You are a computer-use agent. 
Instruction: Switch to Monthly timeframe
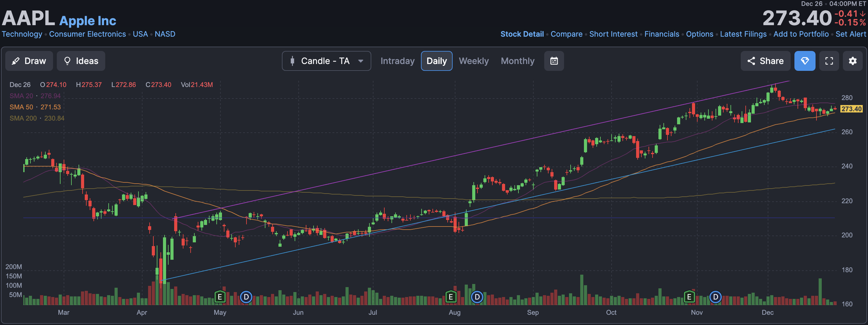click(518, 61)
